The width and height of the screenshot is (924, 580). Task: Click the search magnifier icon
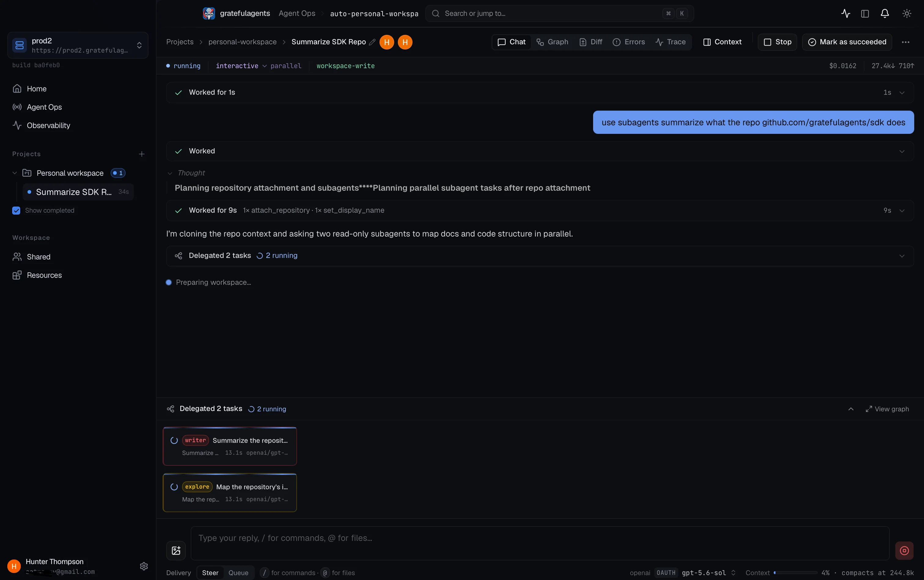point(435,13)
